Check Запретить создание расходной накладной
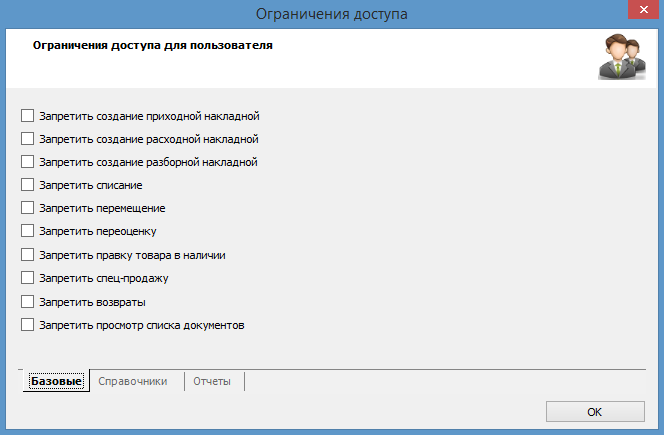The height and width of the screenshot is (435, 664). (28, 139)
